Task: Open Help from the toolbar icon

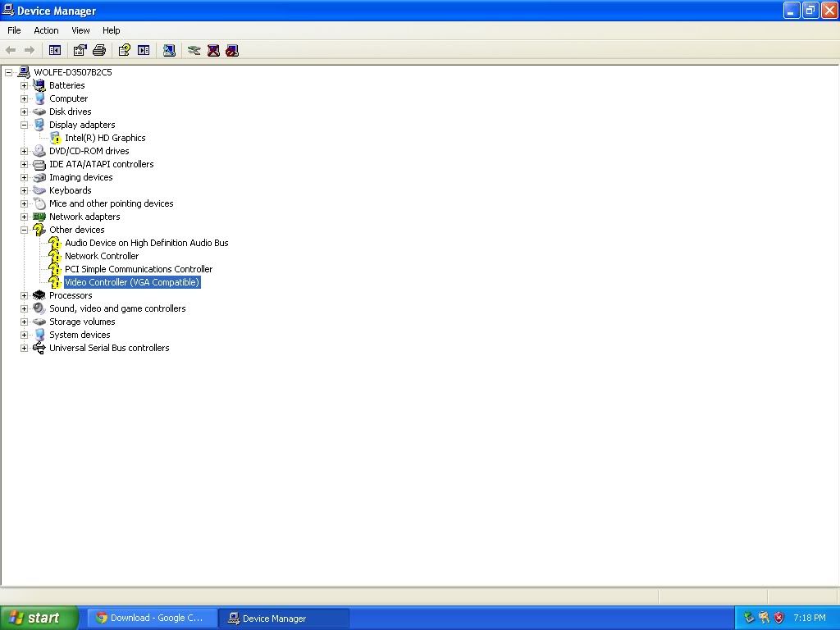Action: point(124,50)
